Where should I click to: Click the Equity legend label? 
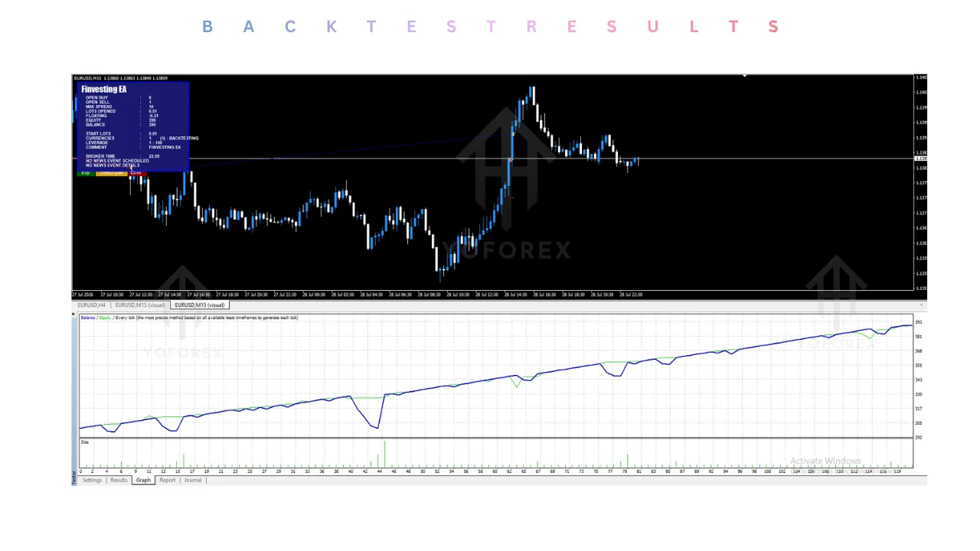tap(105, 318)
